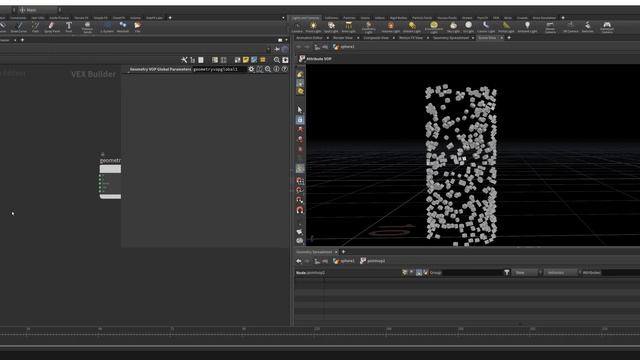Image resolution: width=640 pixels, height=360 pixels.
Task: Toggle the network sticky note icon
Action: point(246,60)
